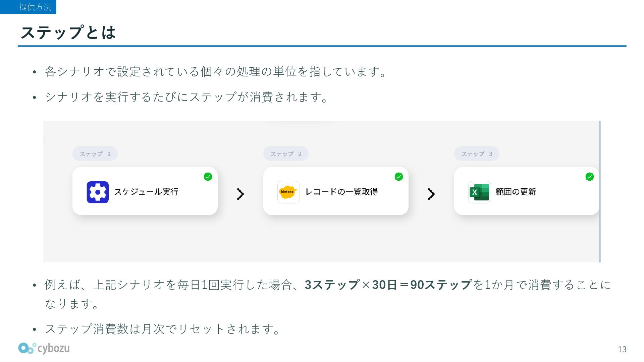The height and width of the screenshot is (362, 644).
Task: Click the blue gear schedule icon
Action: click(x=98, y=192)
